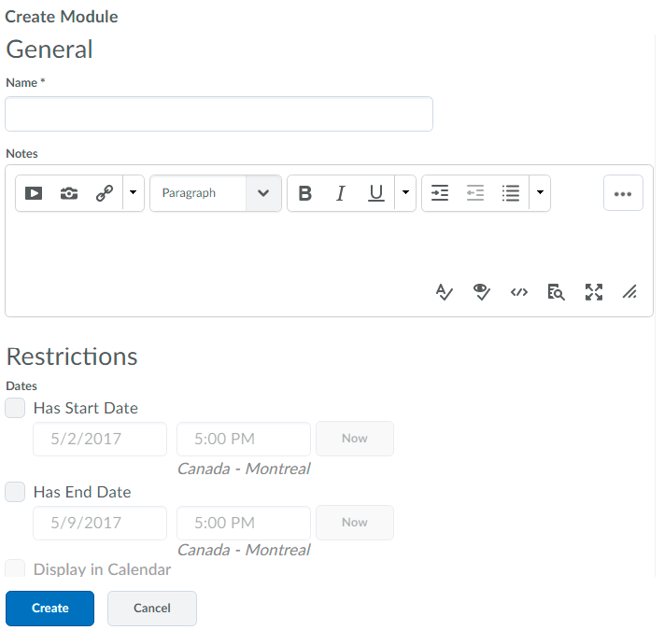
Task: Click the Insert Image camera icon
Action: coord(69,193)
